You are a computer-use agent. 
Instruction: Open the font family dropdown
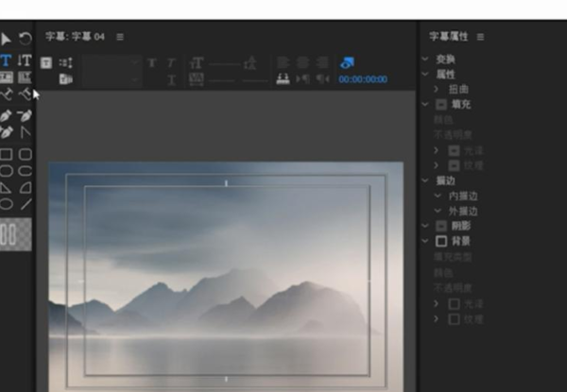click(112, 62)
